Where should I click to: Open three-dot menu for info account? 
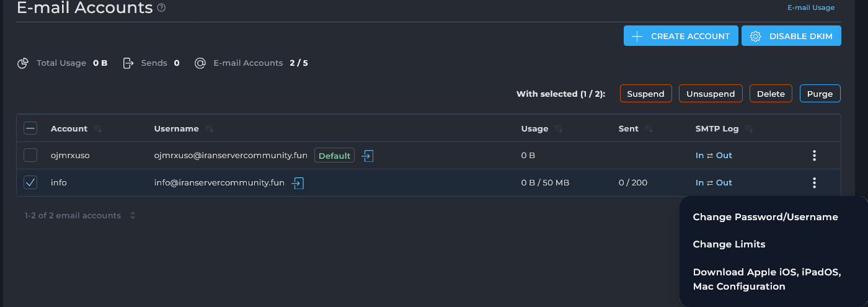pos(814,183)
